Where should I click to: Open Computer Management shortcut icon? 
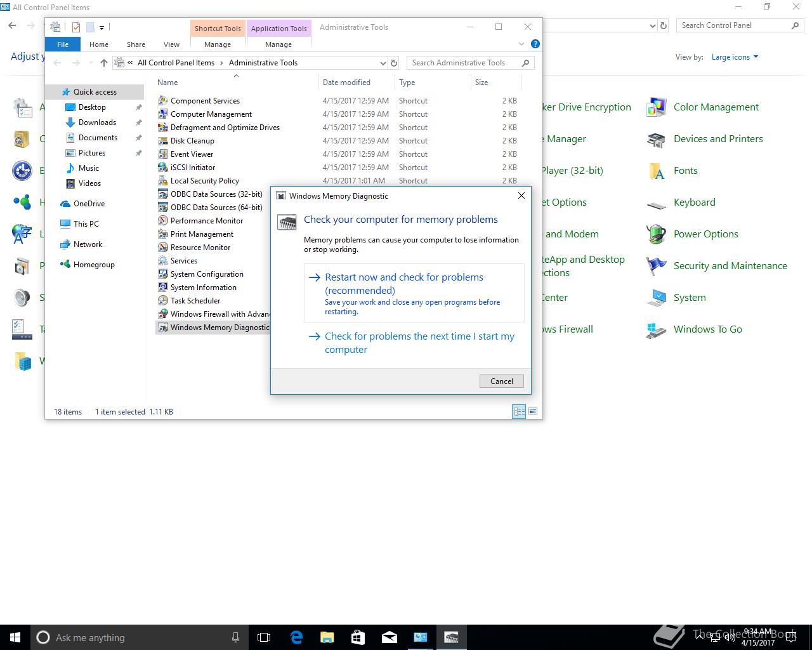coord(163,114)
